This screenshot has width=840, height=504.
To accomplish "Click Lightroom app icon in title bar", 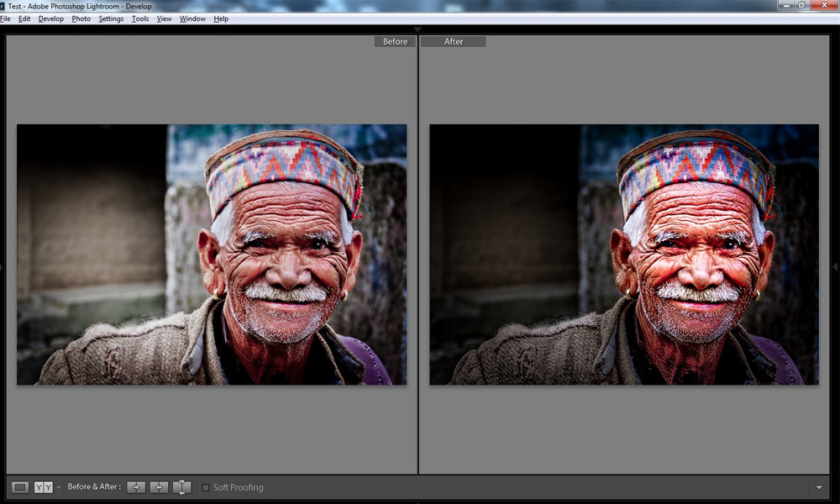I will point(3,6).
